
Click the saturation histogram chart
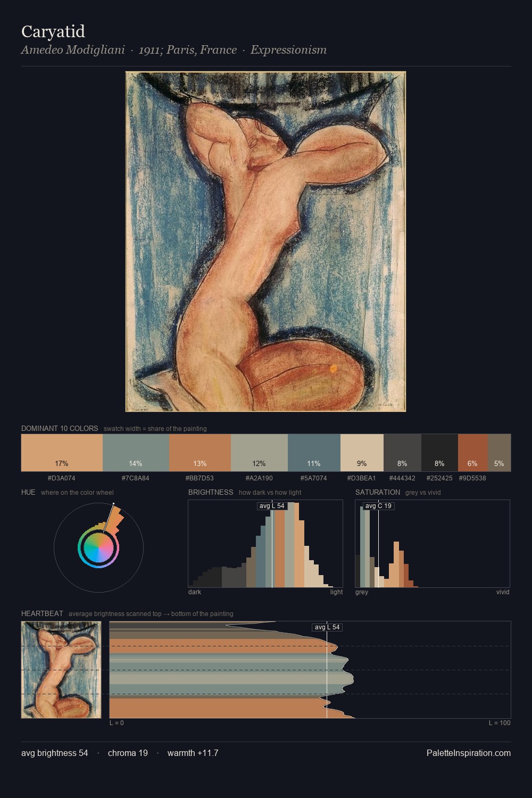tap(433, 544)
